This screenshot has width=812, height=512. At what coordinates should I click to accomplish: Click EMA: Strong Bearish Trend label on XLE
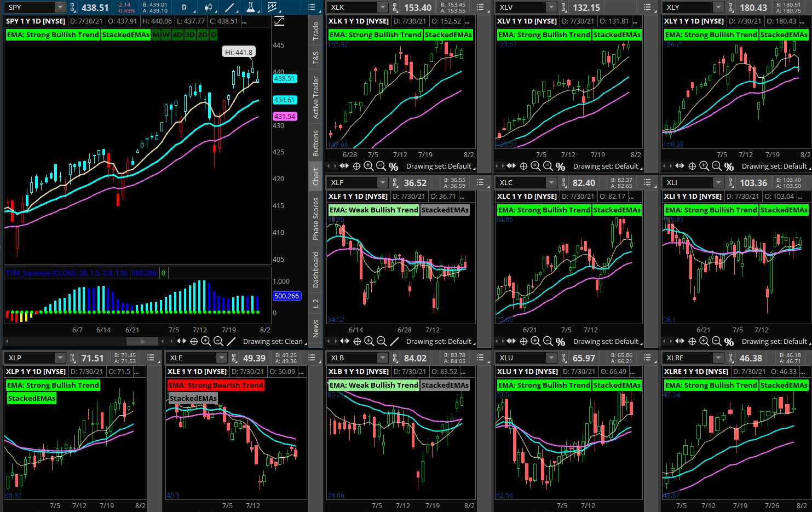tap(216, 385)
